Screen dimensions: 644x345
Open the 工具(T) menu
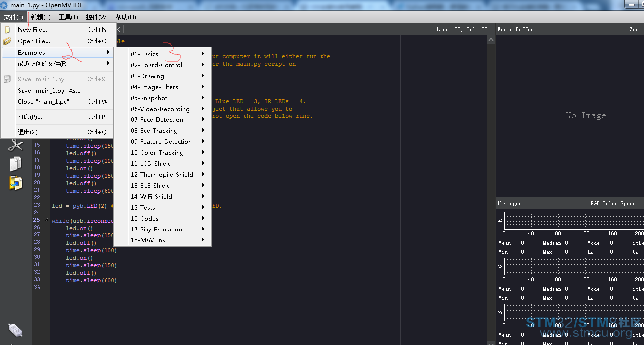pyautogui.click(x=68, y=17)
